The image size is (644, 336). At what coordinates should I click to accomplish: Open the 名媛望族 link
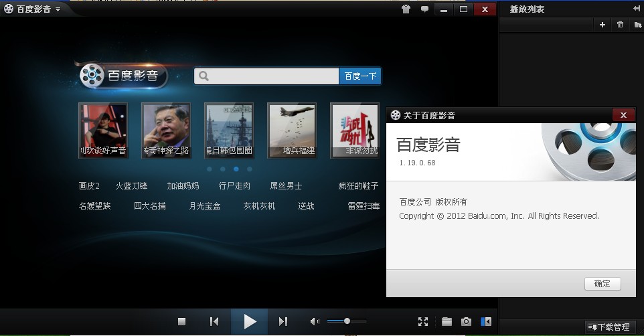pyautogui.click(x=95, y=205)
